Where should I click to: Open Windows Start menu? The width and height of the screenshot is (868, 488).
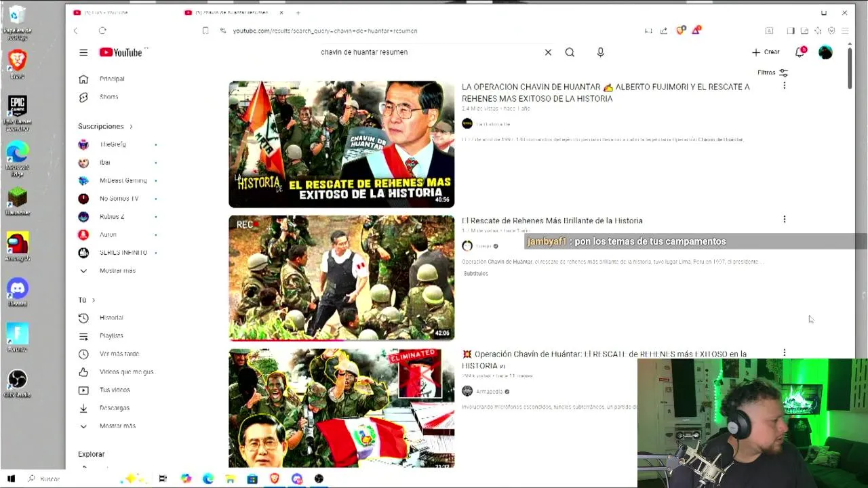coord(11,479)
